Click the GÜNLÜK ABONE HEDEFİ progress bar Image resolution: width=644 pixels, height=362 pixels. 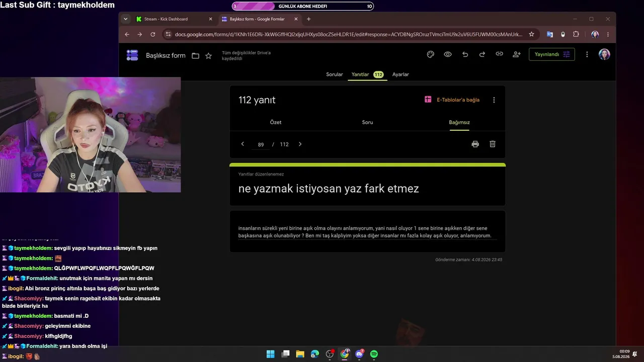303,7
